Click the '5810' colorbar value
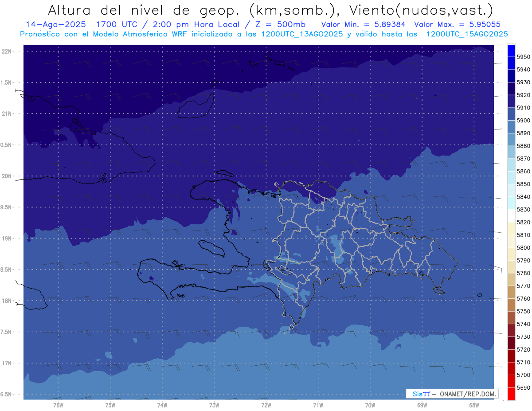Viewport: 532px width, 411px height. click(523, 235)
